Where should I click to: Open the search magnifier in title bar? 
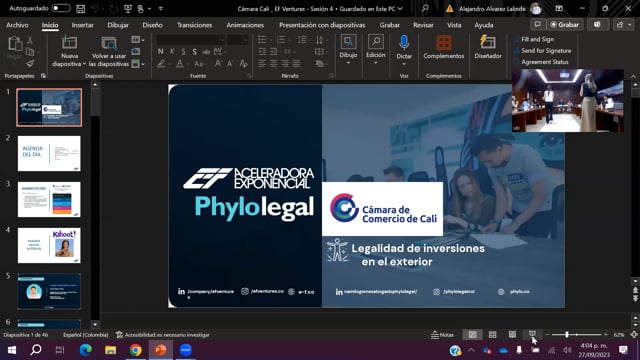tap(424, 8)
